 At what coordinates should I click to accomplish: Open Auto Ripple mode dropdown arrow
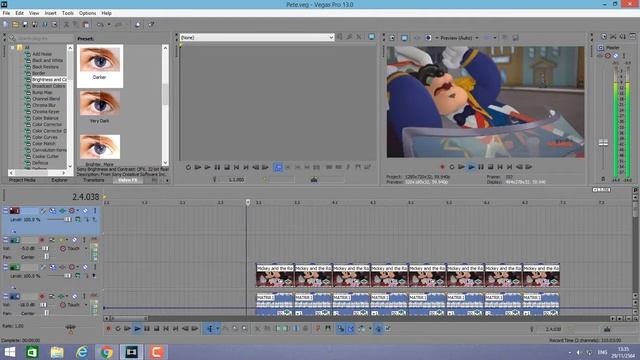point(370,329)
